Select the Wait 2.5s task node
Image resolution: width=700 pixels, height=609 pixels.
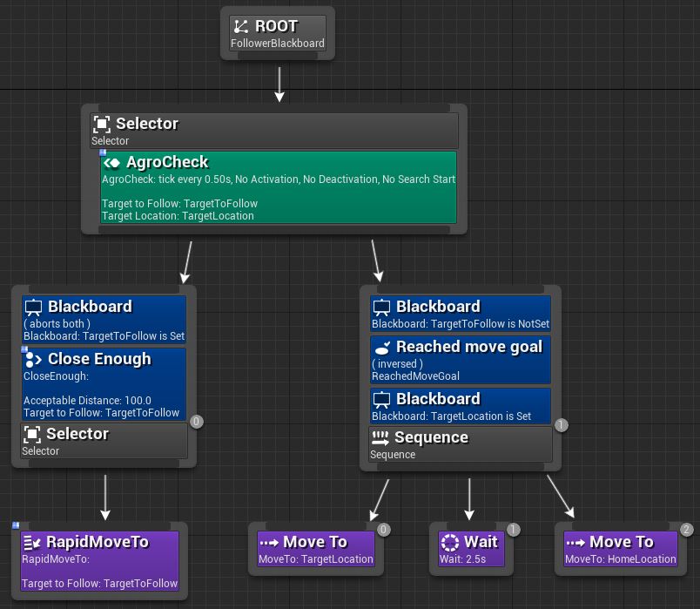pyautogui.click(x=471, y=549)
